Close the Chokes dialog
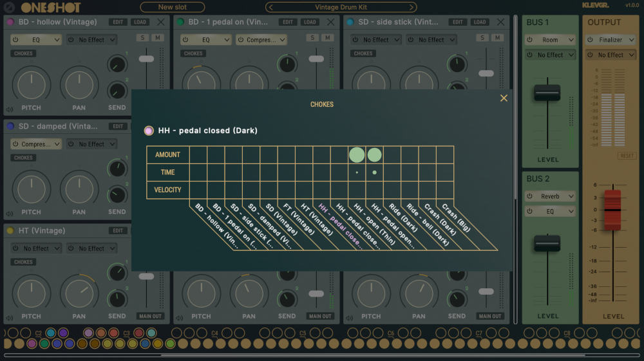644x361 pixels. [x=504, y=98]
